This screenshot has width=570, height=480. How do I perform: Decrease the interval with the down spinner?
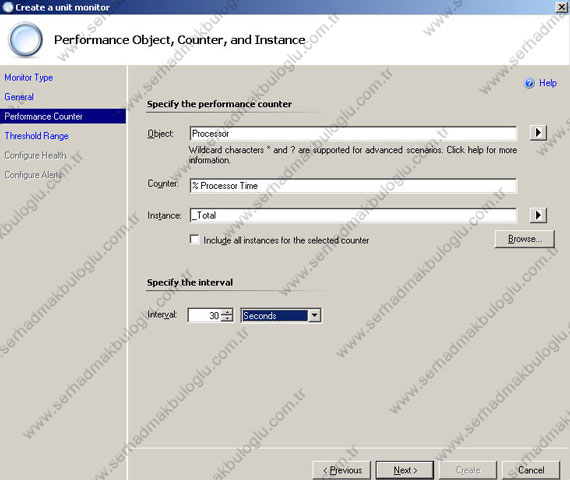click(227, 319)
